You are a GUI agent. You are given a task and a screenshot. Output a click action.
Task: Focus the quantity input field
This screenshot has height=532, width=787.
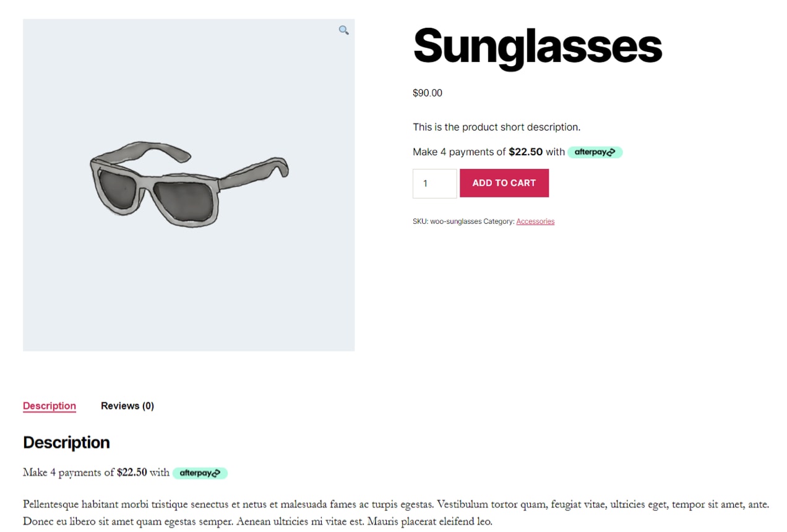[x=434, y=183]
